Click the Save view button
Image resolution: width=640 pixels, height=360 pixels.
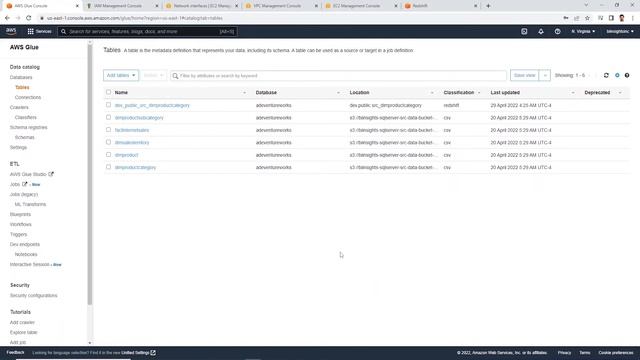click(x=524, y=76)
